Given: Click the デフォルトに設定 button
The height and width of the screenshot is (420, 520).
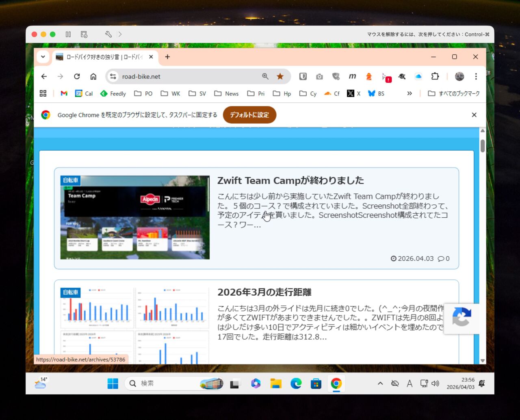Looking at the screenshot, I should coord(249,115).
